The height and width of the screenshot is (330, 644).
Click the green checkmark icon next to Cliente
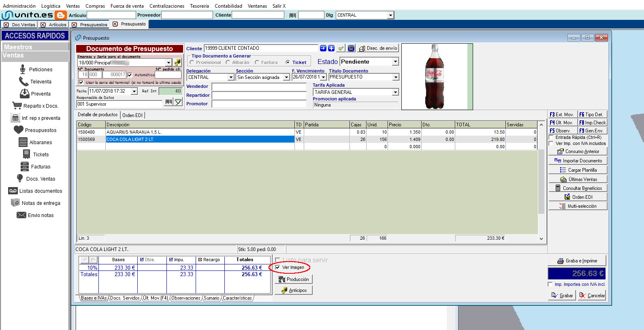pos(341,48)
